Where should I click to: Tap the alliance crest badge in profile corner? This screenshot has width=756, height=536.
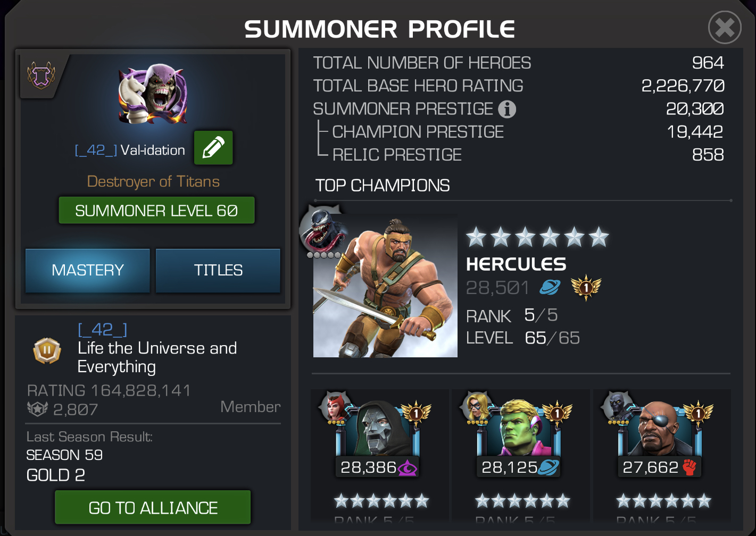point(41,76)
